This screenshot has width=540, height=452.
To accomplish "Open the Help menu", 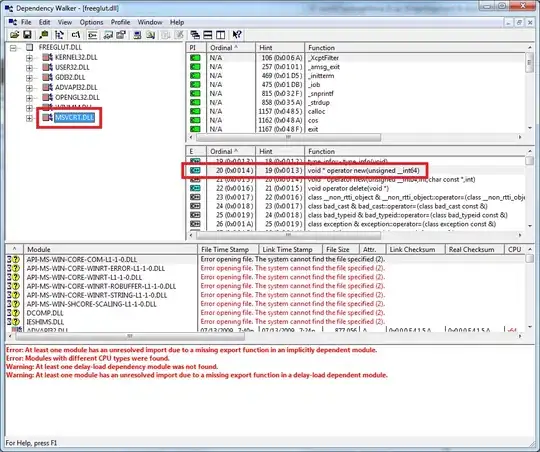I will [x=177, y=22].
